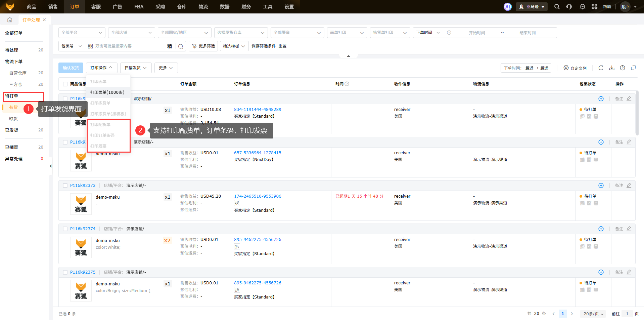This screenshot has height=320, width=644.
Task: Open the search magnifier in top bar
Action: click(557, 7)
